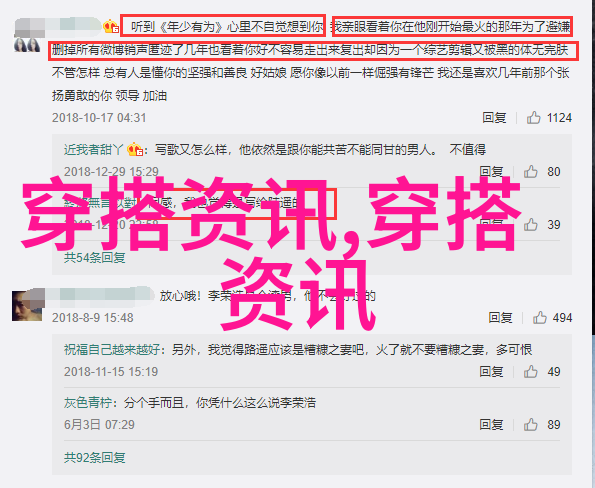Click membership badge next to 近我者甜丫
Viewport: 595px width, 488px height.
[x=135, y=150]
